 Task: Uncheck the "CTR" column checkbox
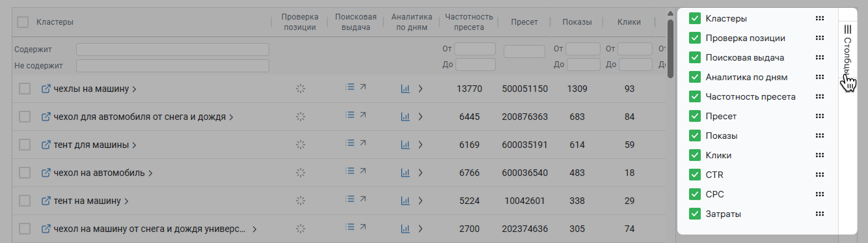695,175
